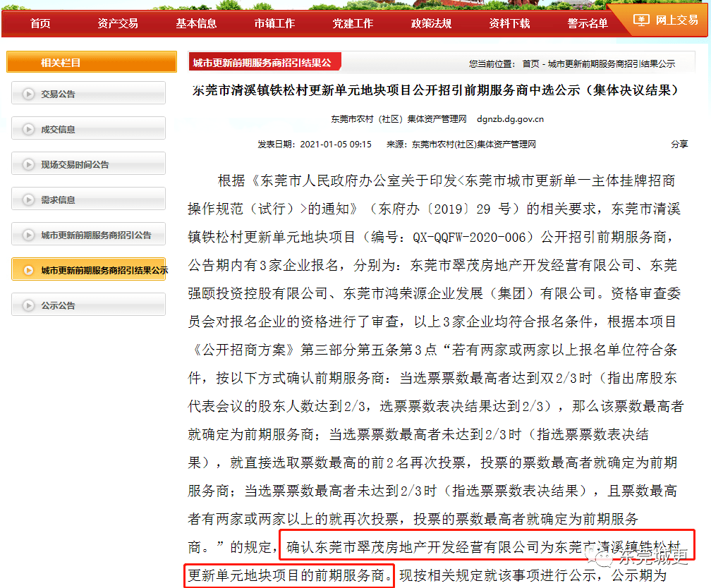The height and width of the screenshot is (588, 711).
Task: Open the 资产交易 menu item
Action: 118,23
